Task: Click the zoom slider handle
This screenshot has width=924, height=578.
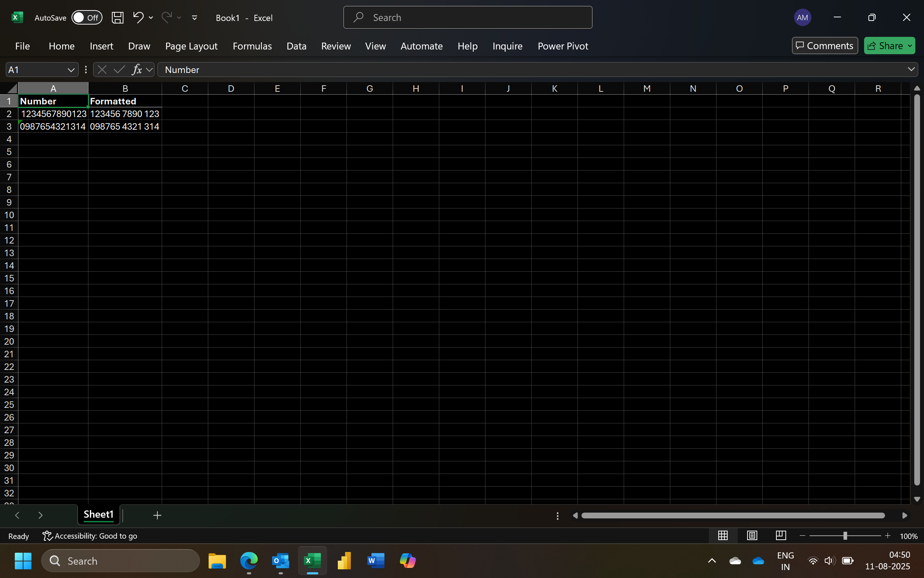Action: 845,536
